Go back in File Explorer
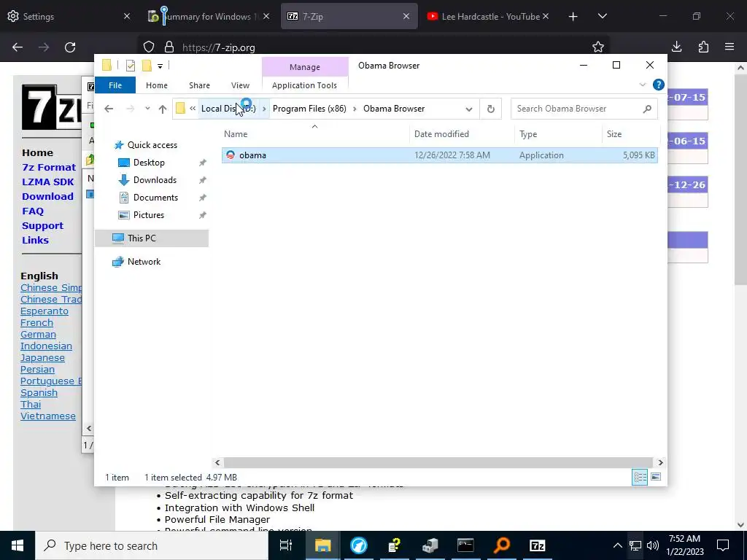Image resolution: width=747 pixels, height=560 pixels. [x=109, y=109]
